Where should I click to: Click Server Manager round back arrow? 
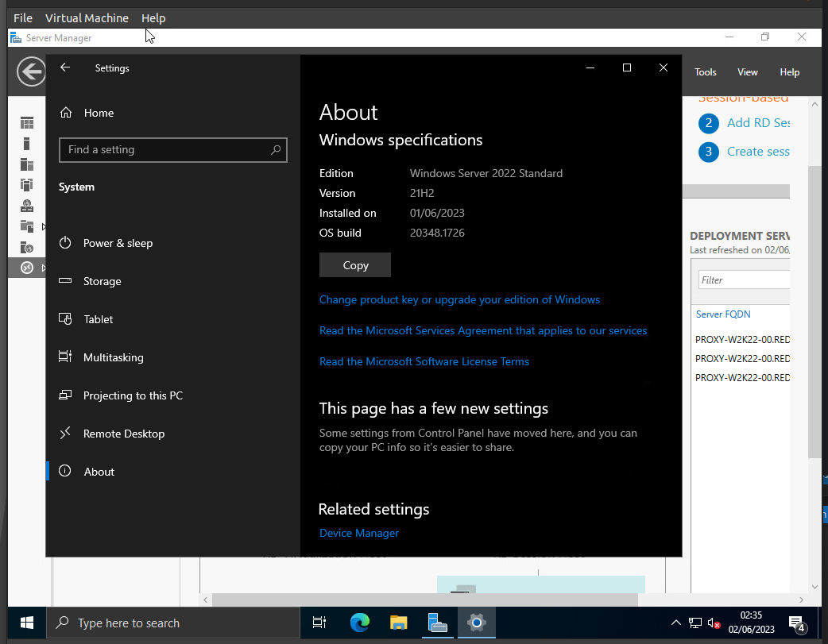click(x=31, y=71)
